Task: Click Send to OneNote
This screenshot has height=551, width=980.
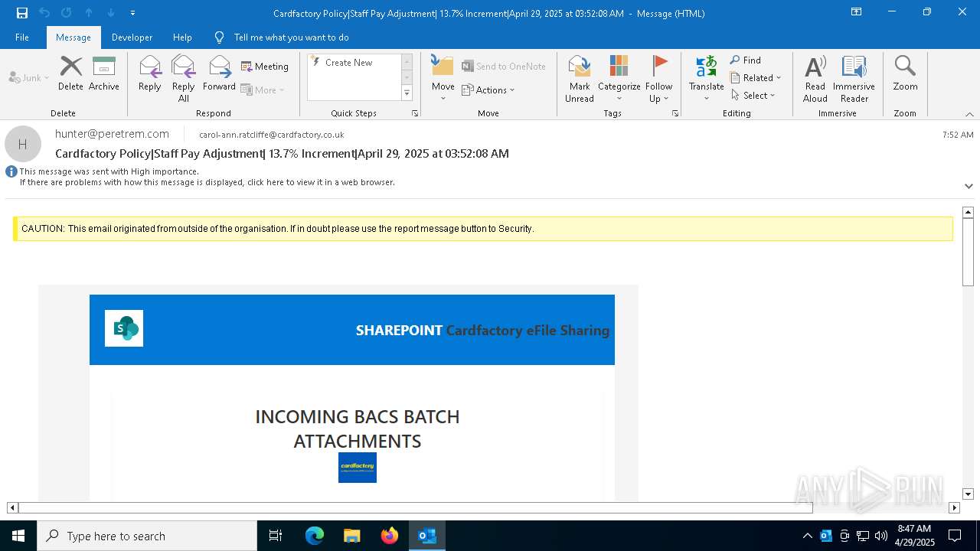Action: pos(504,67)
